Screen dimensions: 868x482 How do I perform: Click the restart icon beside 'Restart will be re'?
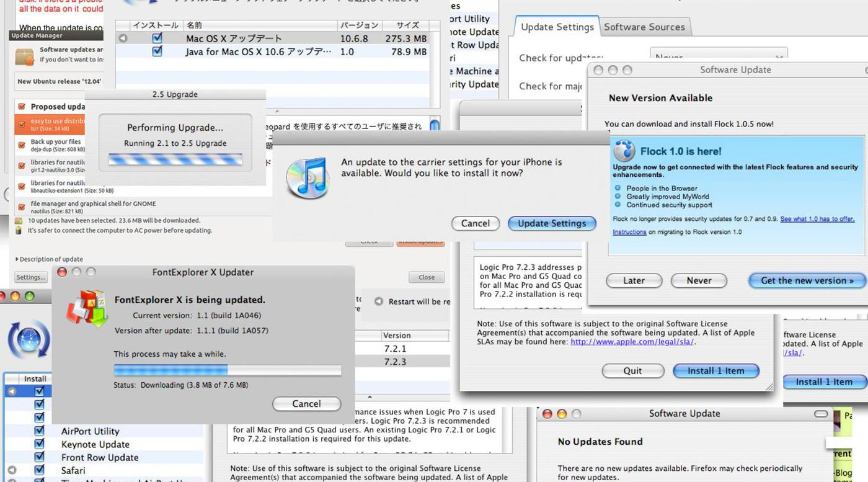(378, 301)
